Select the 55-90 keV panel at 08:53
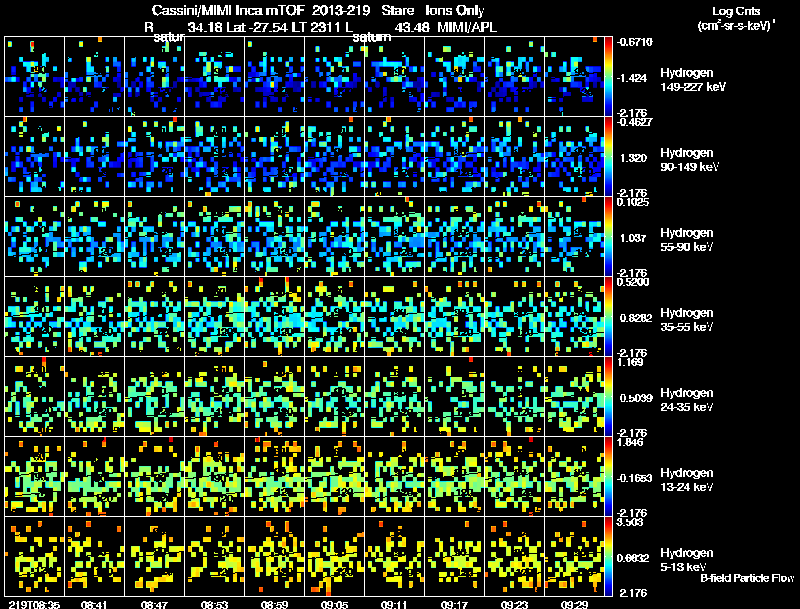 point(214,237)
